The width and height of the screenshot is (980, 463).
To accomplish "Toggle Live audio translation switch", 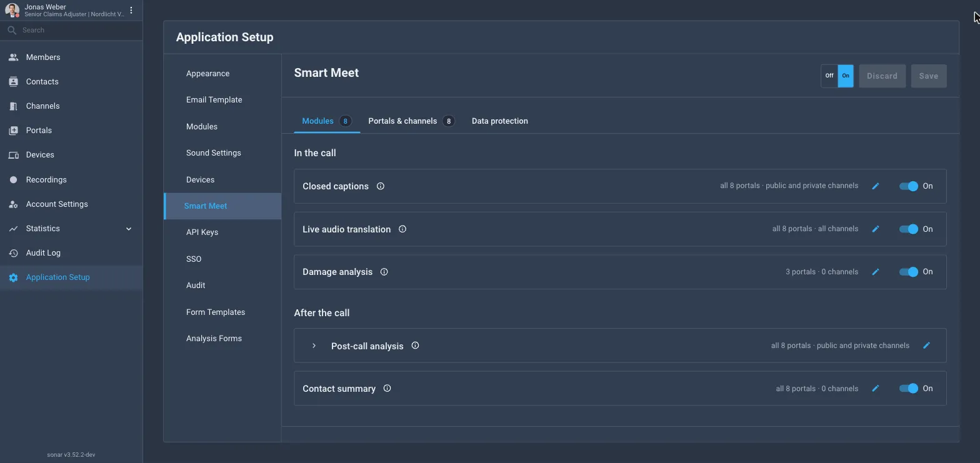I will click(x=909, y=229).
